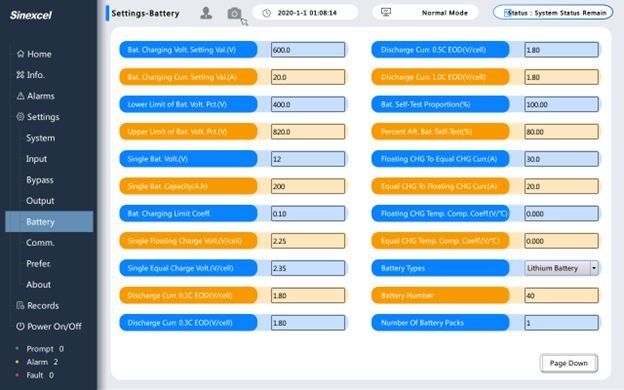Edit Floating CHG To Equal CHG Curr. field

pyautogui.click(x=561, y=159)
